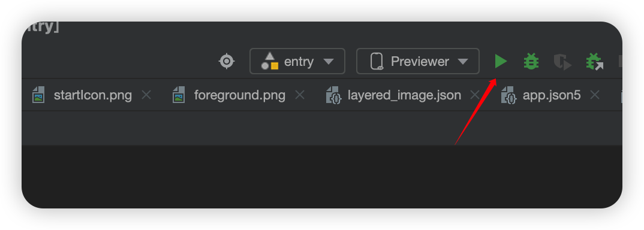Run the app with green play button
This screenshot has width=644, height=230.
coord(501,61)
